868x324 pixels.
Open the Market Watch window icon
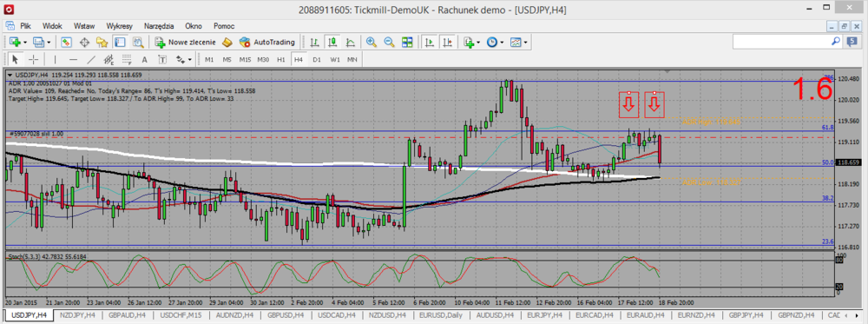[67, 42]
